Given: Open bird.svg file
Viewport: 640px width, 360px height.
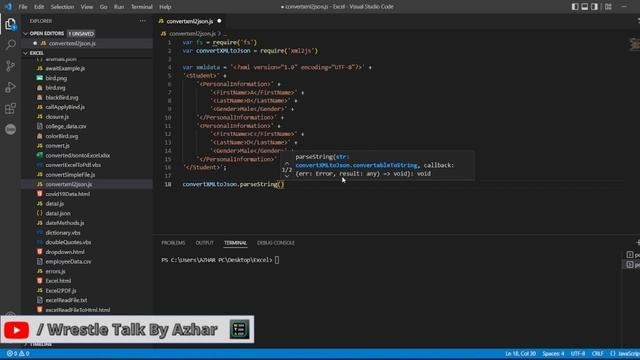Looking at the screenshot, I should pyautogui.click(x=56, y=88).
